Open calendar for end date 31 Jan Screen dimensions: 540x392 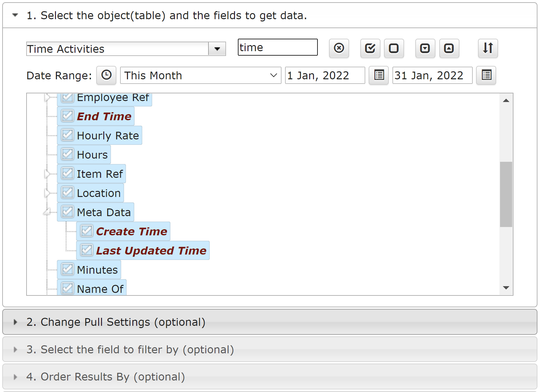click(486, 75)
